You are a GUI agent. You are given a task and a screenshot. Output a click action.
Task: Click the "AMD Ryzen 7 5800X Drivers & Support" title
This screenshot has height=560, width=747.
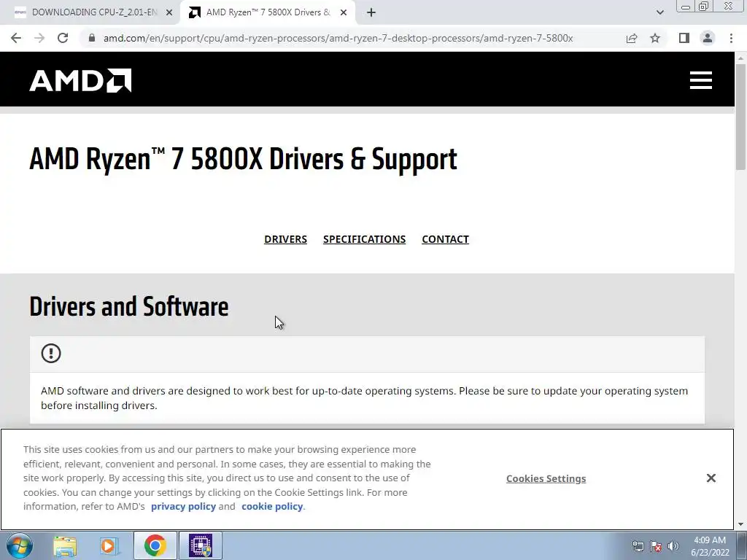tap(244, 158)
